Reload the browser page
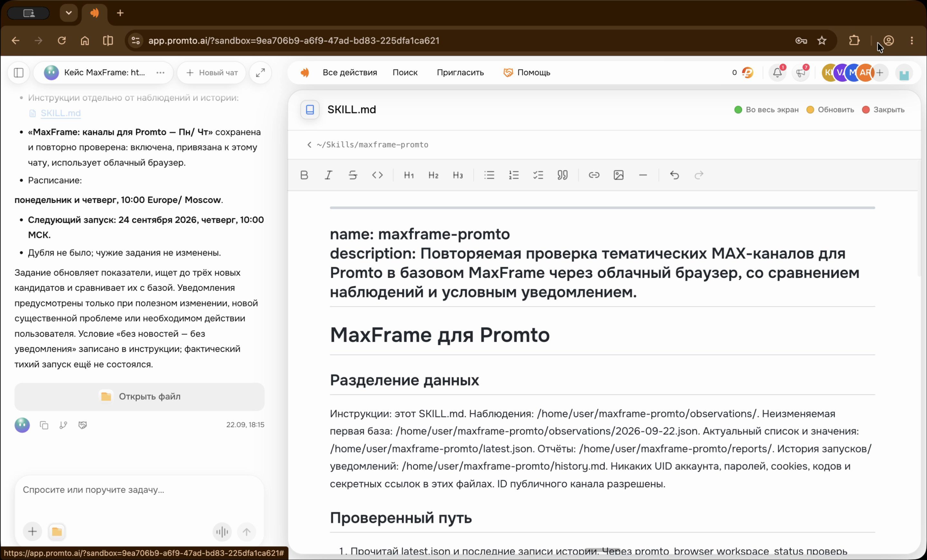Screen dimensions: 927x560 click(61, 41)
